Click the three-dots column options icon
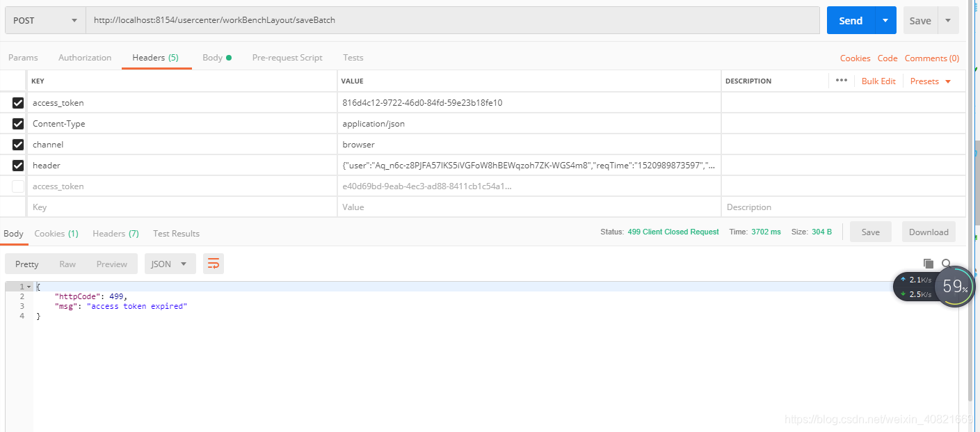Viewport: 980px width, 432px height. (x=841, y=81)
